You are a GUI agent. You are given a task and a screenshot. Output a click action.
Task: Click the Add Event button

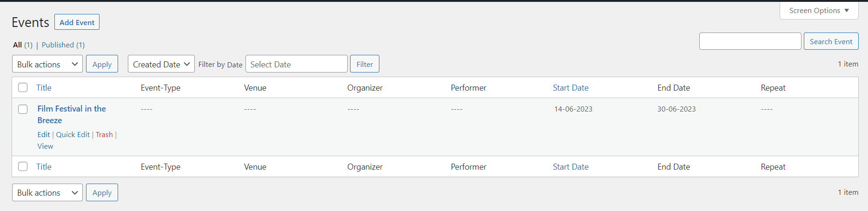(77, 22)
